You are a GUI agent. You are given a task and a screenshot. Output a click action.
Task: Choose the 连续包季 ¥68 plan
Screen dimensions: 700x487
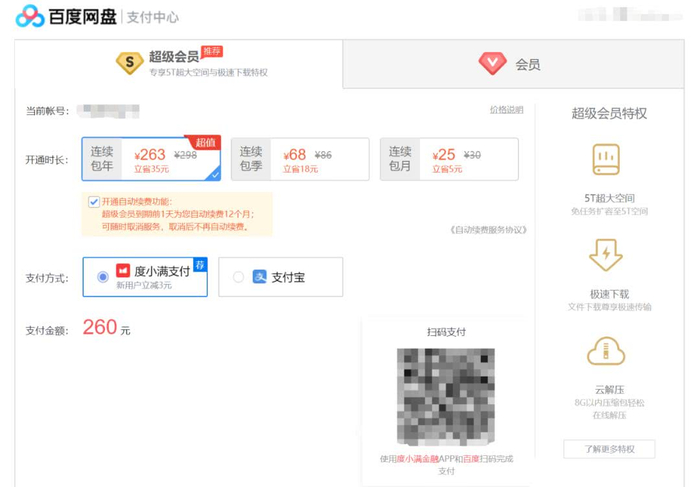tap(300, 159)
